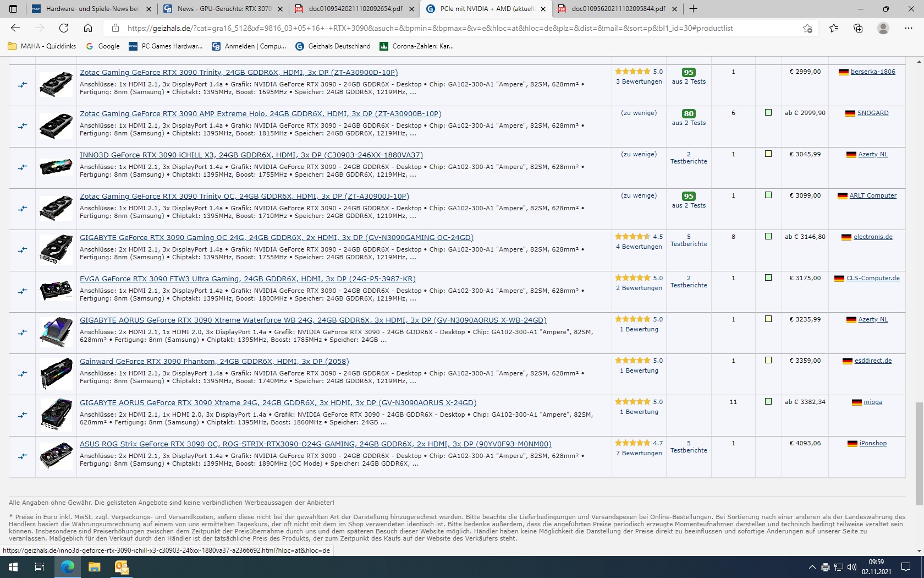Open the MAHA - Quicklinks bookmark folder
This screenshot has height=578, width=924.
tap(42, 46)
